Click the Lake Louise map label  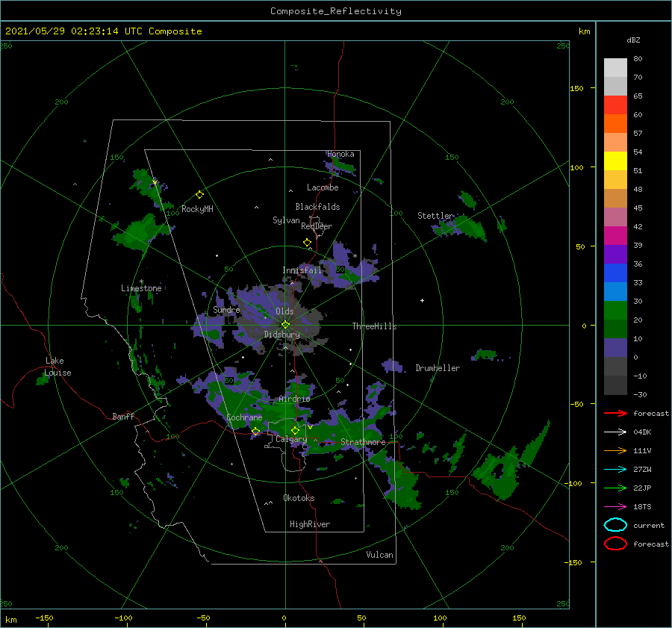coord(58,367)
